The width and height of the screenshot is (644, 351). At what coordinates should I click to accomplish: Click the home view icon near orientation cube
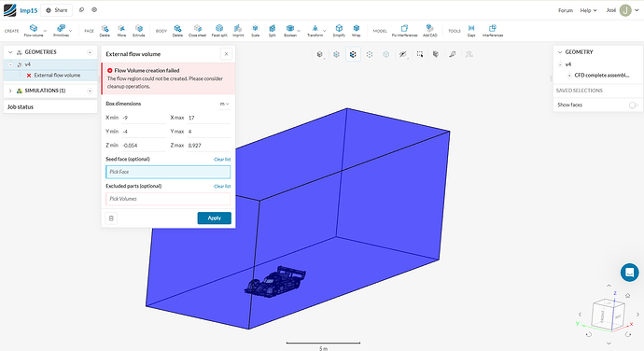point(627,296)
